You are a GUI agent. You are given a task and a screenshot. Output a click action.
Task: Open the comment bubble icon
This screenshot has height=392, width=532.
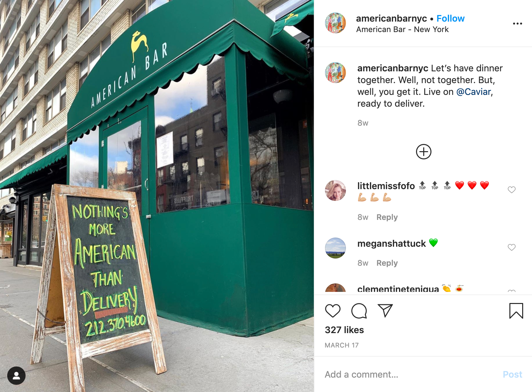click(x=359, y=311)
